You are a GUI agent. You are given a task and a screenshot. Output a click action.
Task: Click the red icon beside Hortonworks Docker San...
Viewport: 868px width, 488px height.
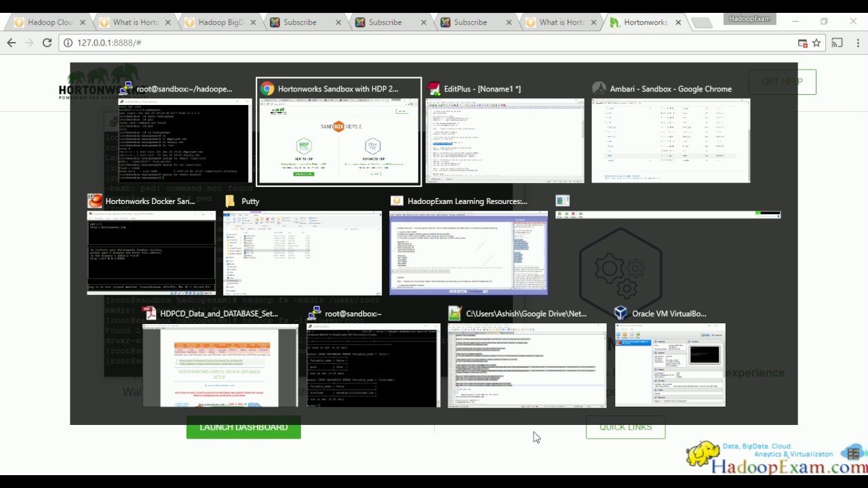click(95, 201)
